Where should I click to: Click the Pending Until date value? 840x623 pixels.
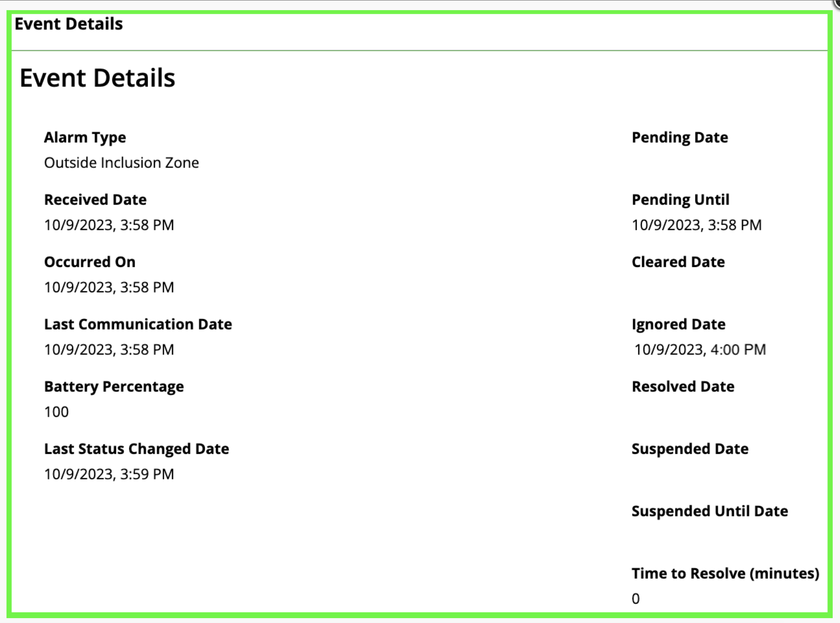pos(696,225)
